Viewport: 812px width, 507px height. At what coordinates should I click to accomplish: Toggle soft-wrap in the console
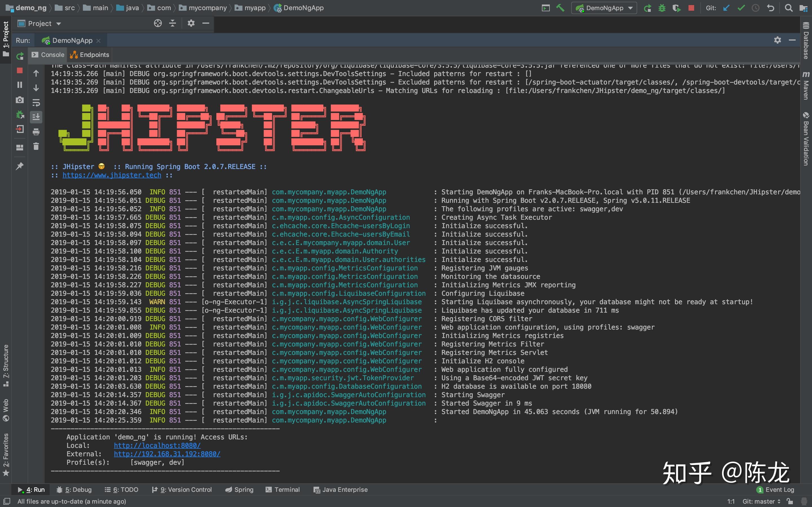(x=36, y=102)
